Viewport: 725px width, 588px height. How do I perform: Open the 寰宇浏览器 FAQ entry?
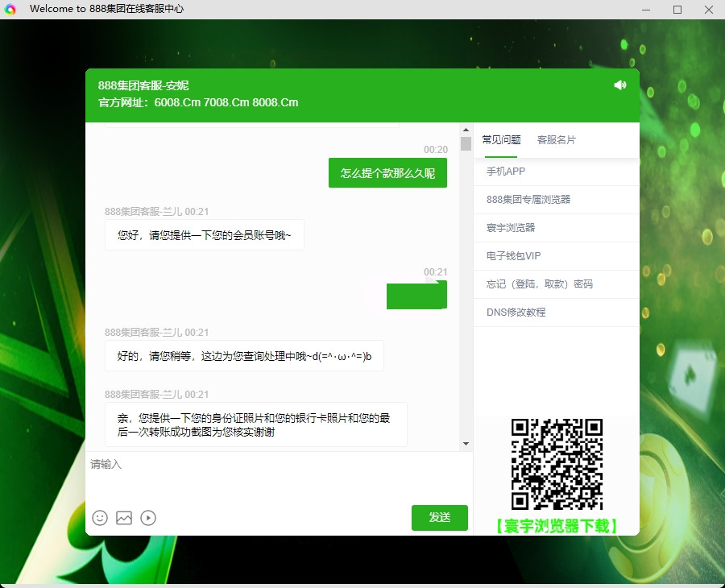tap(556, 228)
